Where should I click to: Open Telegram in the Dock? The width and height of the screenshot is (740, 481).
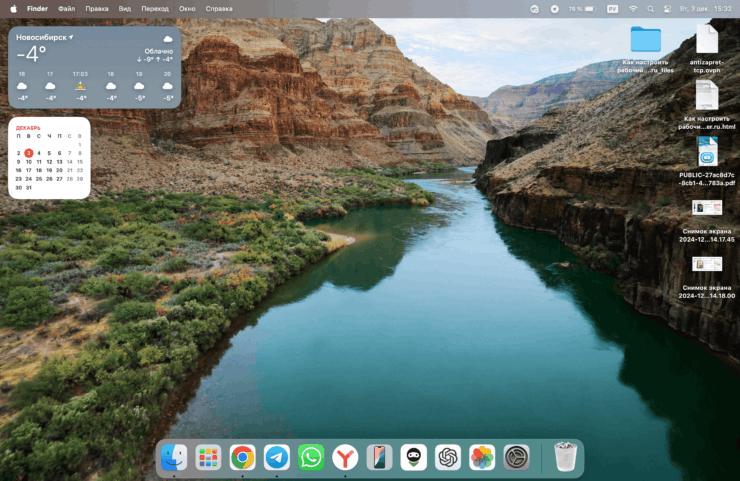277,457
